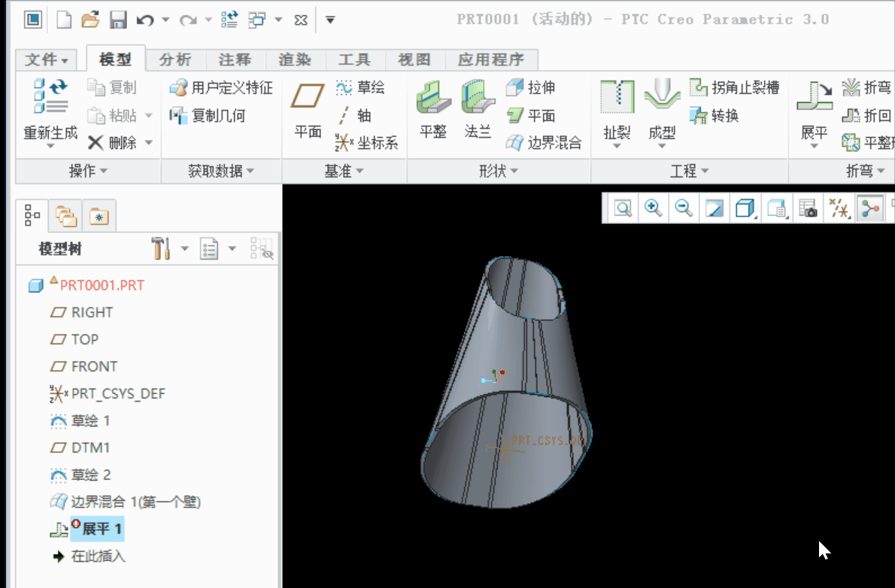Click the zoom in magnifier icon
This screenshot has width=895, height=588.
[x=653, y=208]
